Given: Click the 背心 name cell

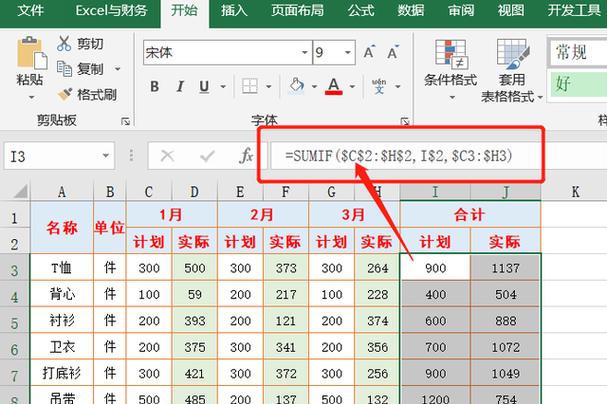Looking at the screenshot, I should pyautogui.click(x=62, y=294).
